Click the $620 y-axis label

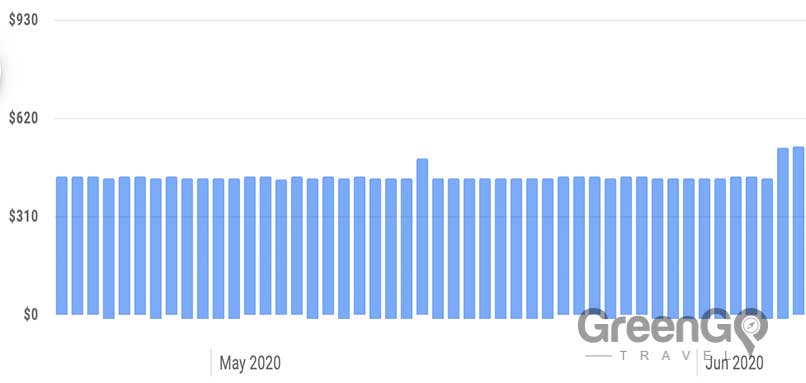click(x=24, y=118)
